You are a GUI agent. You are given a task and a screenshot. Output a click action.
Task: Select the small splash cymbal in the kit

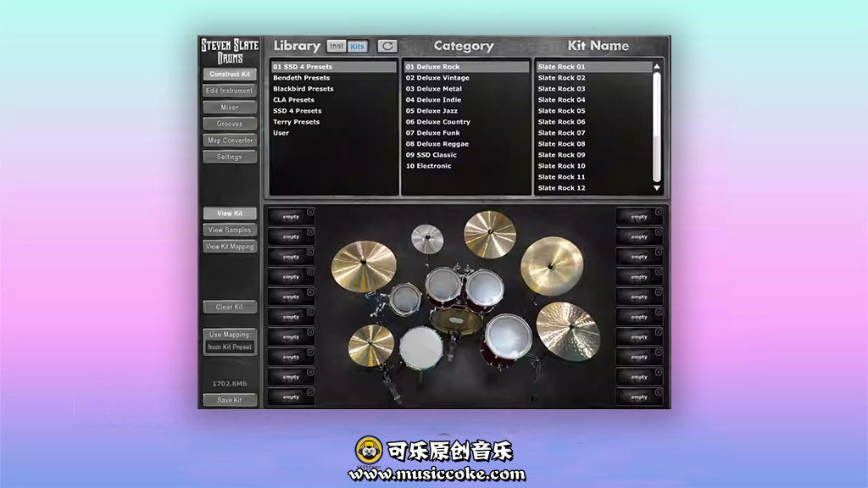tap(426, 238)
